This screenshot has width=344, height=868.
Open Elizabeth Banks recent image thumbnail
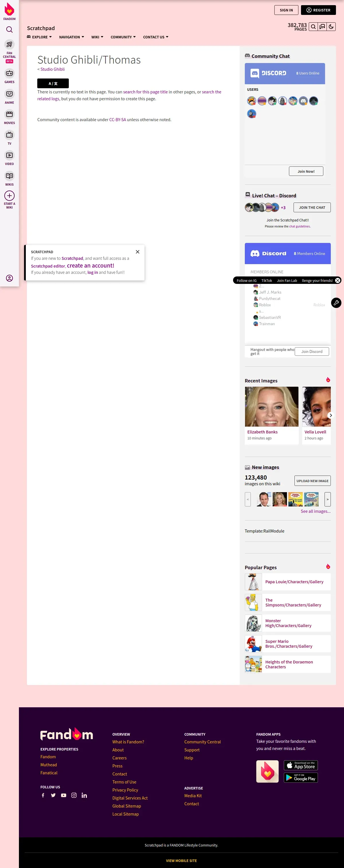(x=272, y=407)
